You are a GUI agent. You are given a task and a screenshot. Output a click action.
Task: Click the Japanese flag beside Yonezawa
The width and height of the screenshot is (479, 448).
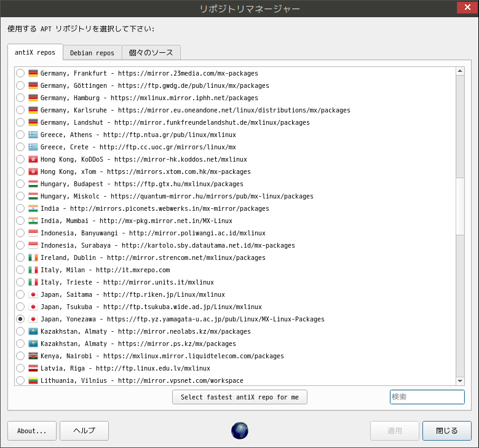tap(33, 319)
